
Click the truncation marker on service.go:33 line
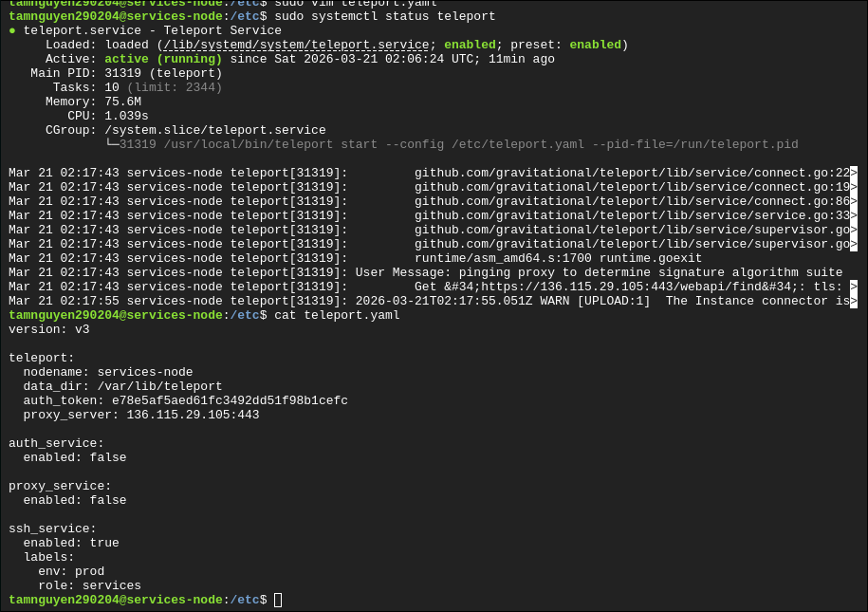pos(854,215)
